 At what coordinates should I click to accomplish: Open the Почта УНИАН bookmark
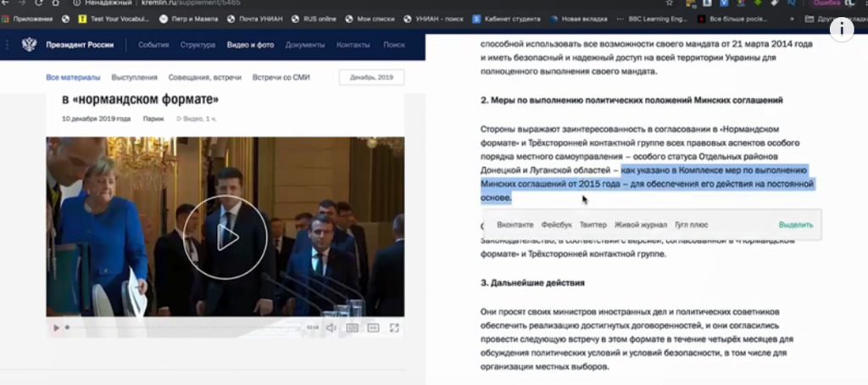point(254,19)
